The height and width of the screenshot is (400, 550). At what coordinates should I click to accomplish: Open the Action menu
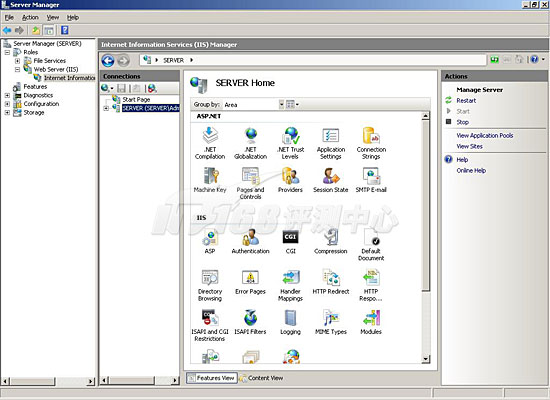[x=30, y=18]
